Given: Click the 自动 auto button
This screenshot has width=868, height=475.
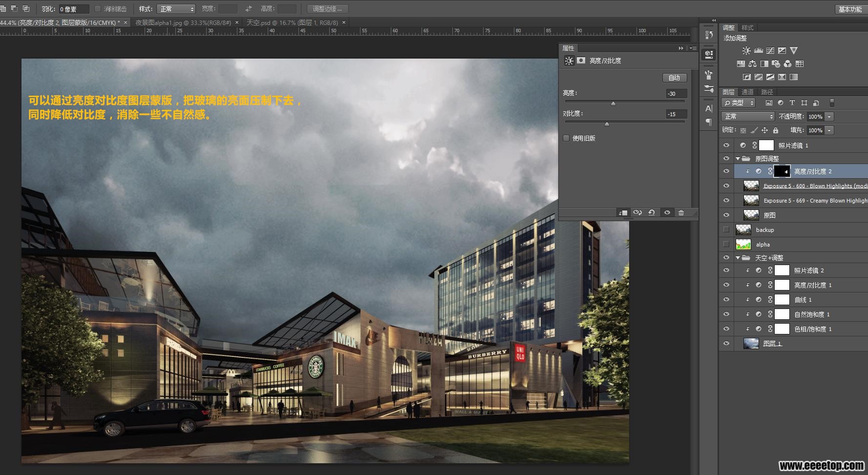Looking at the screenshot, I should point(675,78).
